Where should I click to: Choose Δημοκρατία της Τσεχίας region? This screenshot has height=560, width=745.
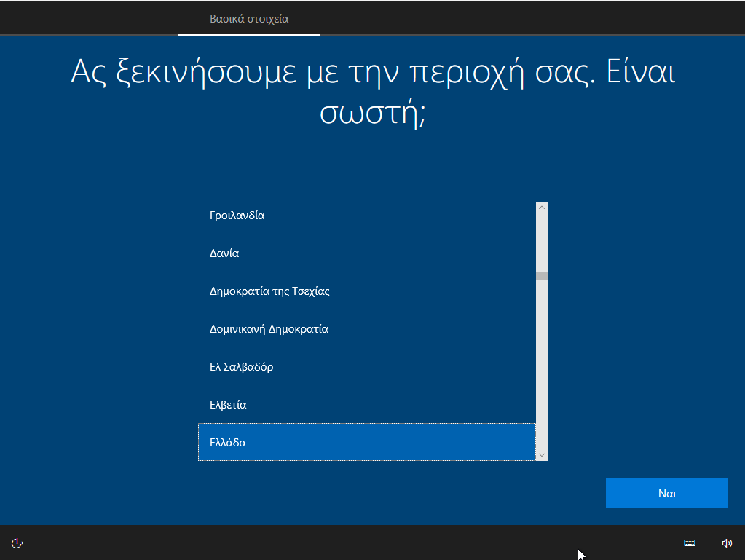367,291
